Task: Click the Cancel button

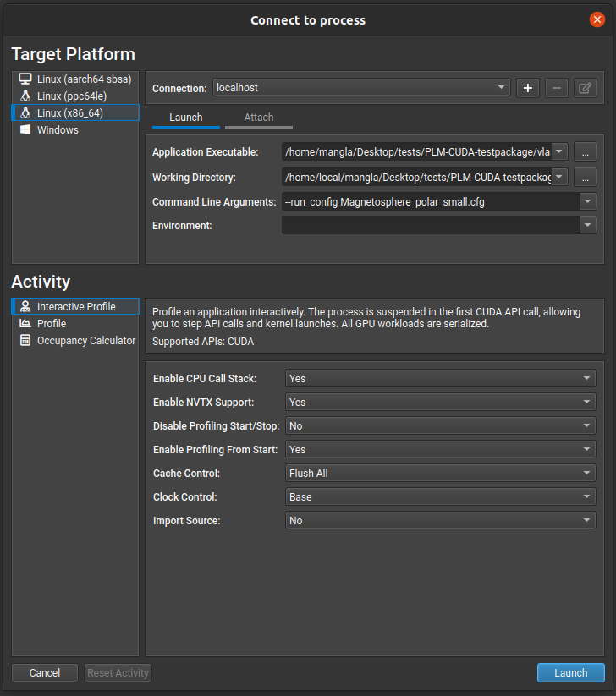Action: [x=45, y=673]
